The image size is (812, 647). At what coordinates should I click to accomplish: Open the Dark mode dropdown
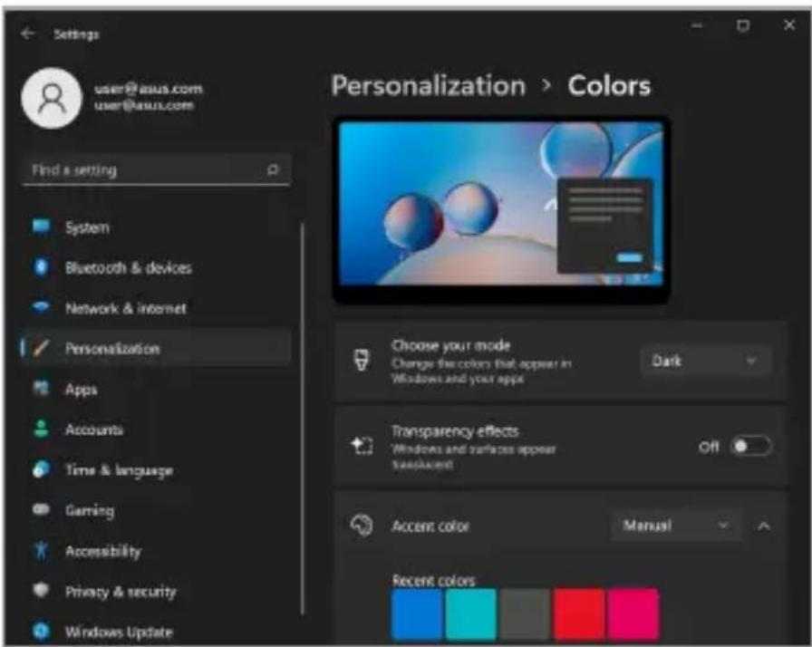705,361
